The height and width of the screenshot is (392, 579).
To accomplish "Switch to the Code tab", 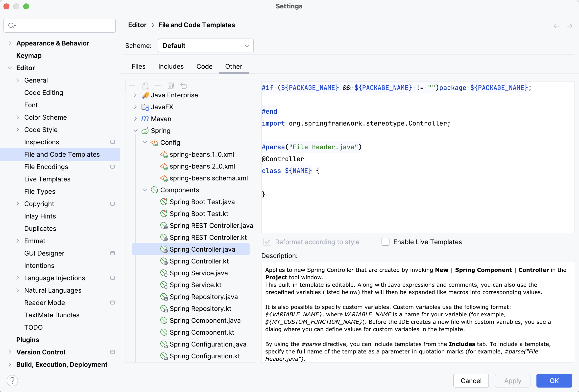I will click(204, 66).
